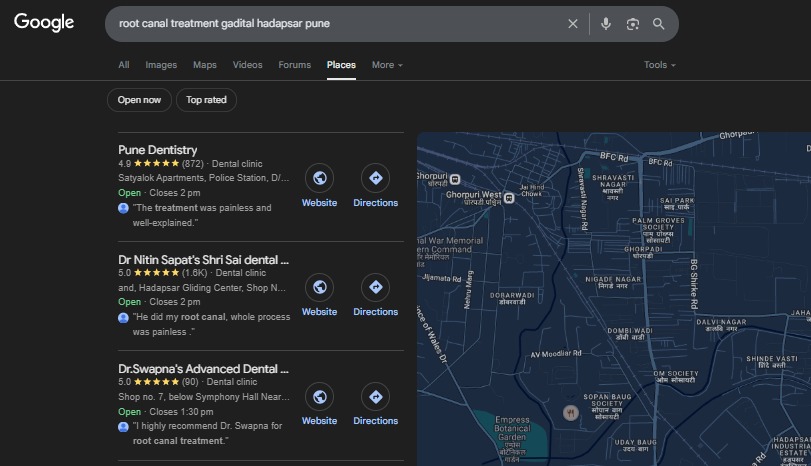Open reviewer avatar under Dr.Swapna's listing
811x466 pixels.
click(123, 427)
